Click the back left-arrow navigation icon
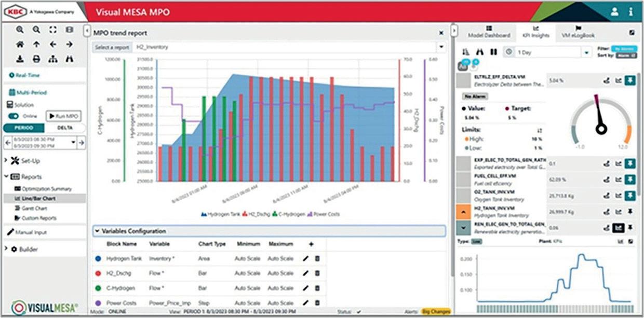Image resolution: width=644 pixels, height=318 pixels. click(53, 45)
